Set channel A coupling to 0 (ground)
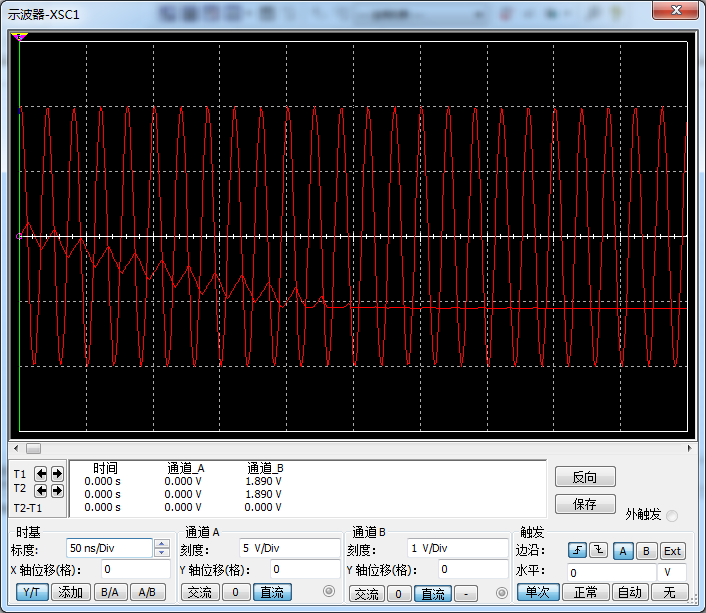The image size is (706, 613). coord(235,592)
